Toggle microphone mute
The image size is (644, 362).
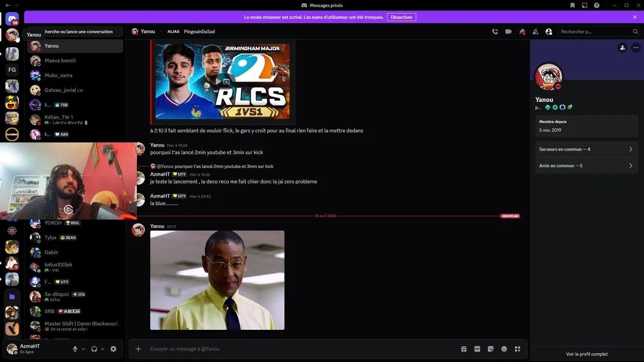[x=75, y=349]
